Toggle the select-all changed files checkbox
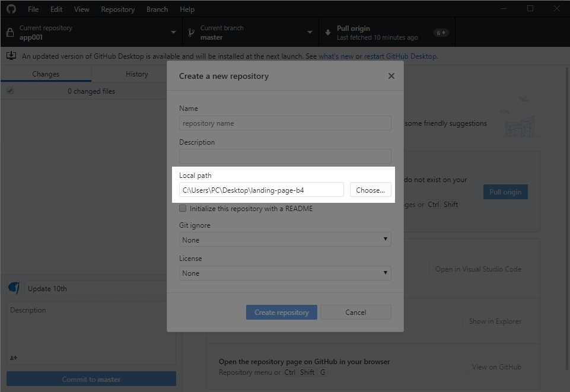This screenshot has height=392, width=570. 10,91
